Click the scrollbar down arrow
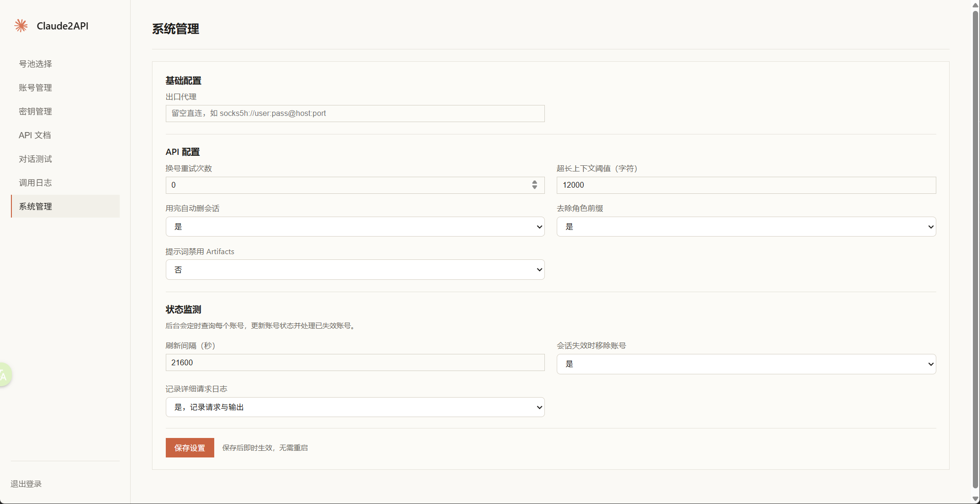This screenshot has height=504, width=980. coord(976,499)
